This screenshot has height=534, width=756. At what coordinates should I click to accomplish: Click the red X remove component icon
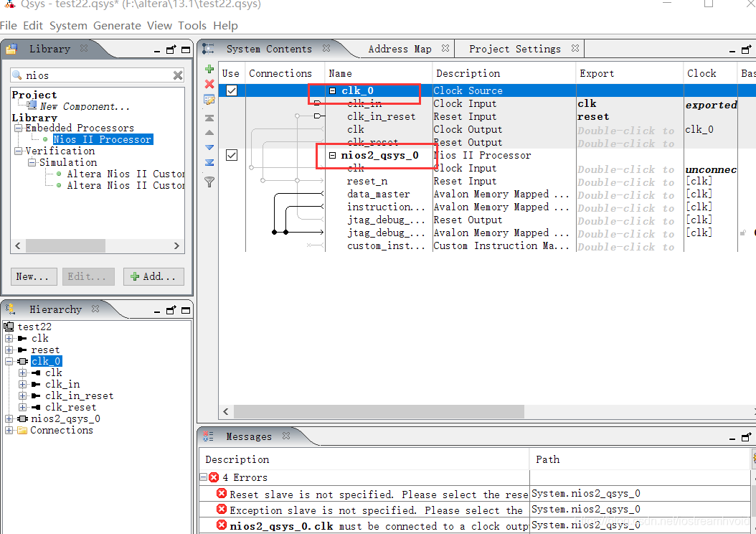point(209,84)
